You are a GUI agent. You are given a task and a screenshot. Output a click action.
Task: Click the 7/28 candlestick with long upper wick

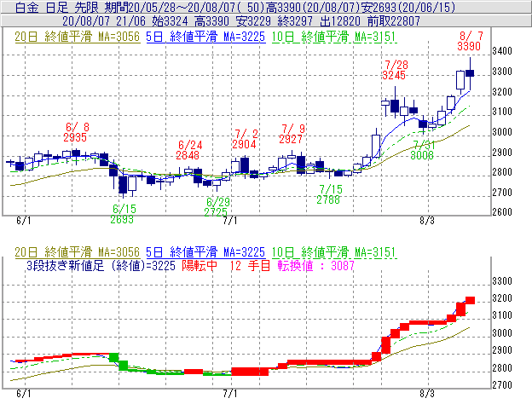395,102
